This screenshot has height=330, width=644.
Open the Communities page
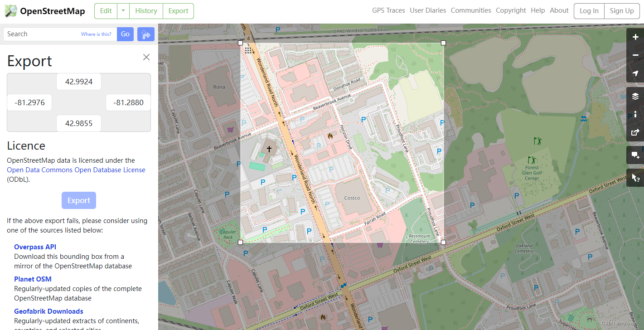click(x=471, y=10)
